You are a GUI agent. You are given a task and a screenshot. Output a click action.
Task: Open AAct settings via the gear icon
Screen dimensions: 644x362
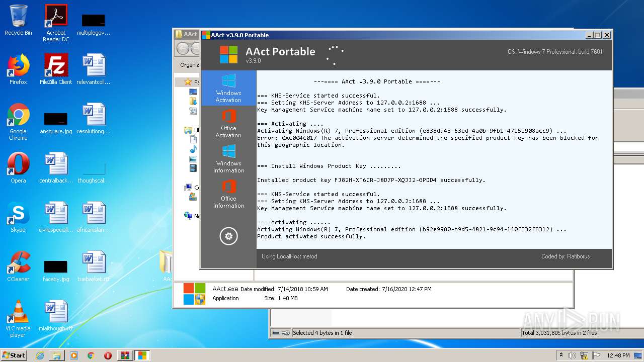click(228, 236)
